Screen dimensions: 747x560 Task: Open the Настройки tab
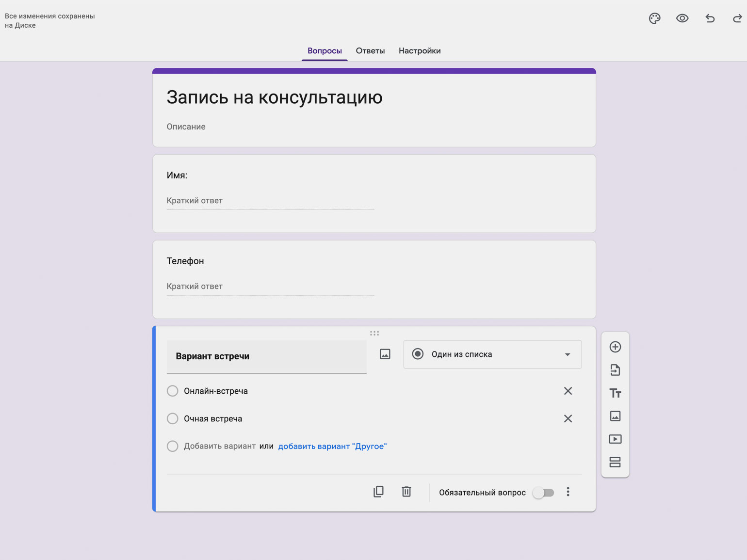[420, 51]
